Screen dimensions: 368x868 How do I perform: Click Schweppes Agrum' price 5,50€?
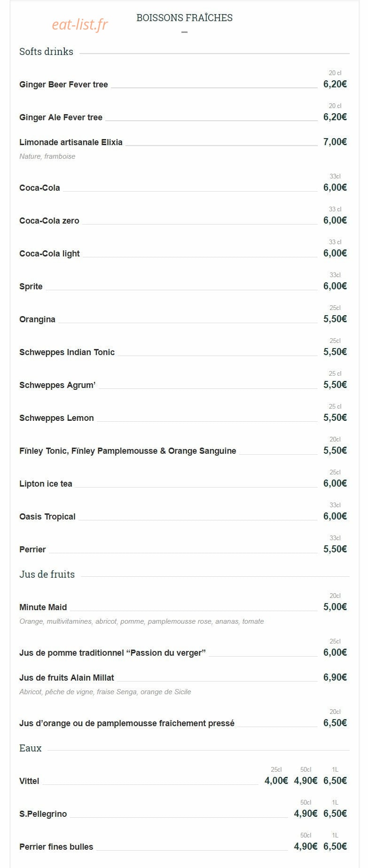[x=335, y=385]
